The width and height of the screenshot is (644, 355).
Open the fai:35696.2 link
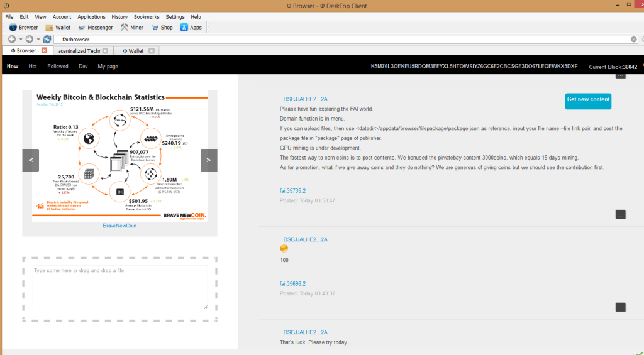click(292, 283)
